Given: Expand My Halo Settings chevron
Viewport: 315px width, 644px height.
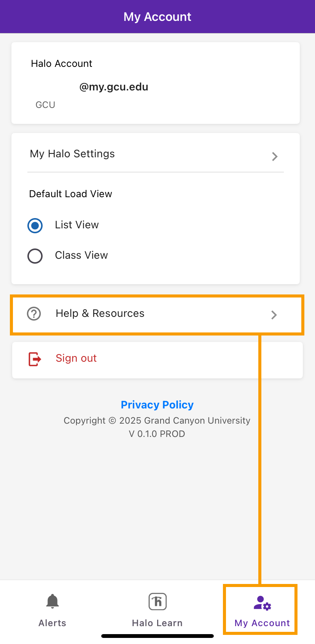Looking at the screenshot, I should [275, 157].
